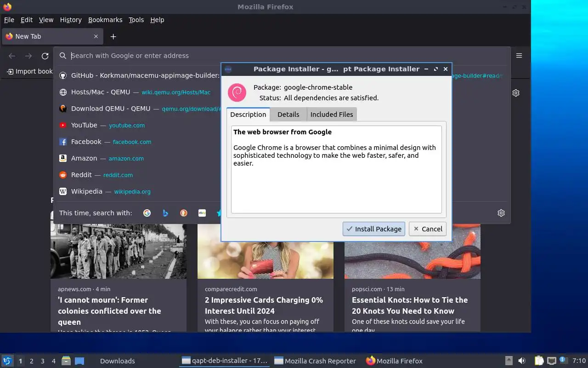Click the Package Installer window menu icon

(x=228, y=69)
